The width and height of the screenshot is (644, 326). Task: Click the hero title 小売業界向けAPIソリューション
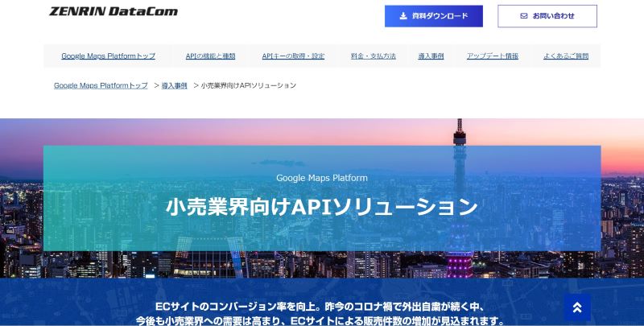pos(322,207)
